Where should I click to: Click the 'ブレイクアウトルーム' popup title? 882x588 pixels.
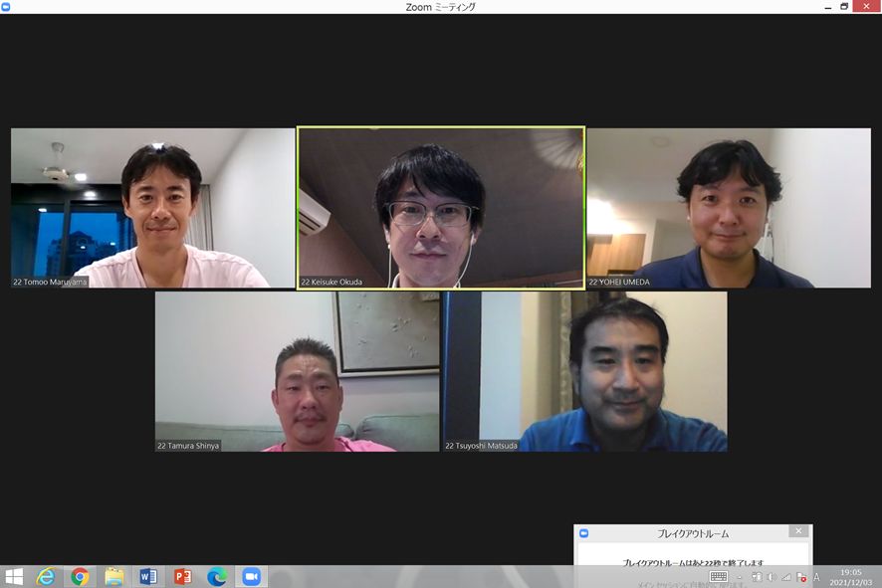coord(693,533)
